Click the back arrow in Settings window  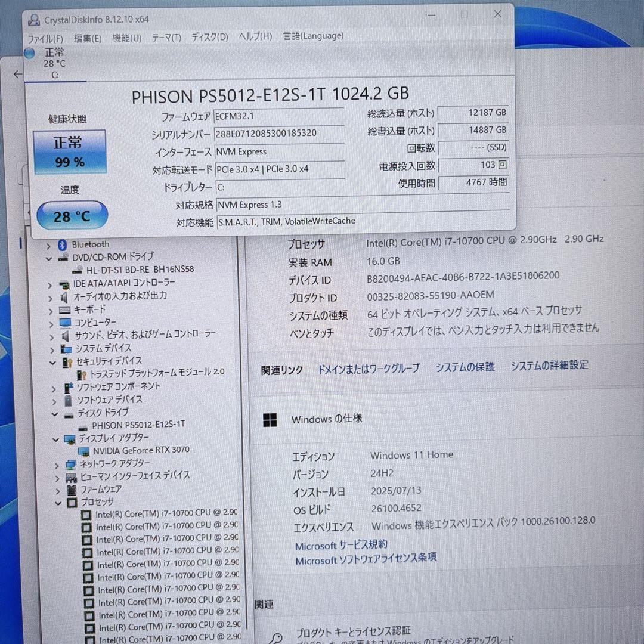tap(18, 75)
